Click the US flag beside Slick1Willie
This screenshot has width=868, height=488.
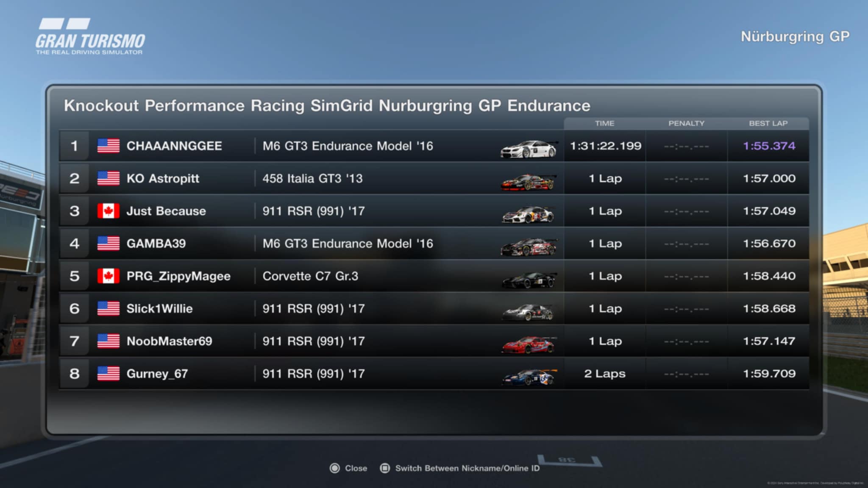(108, 308)
